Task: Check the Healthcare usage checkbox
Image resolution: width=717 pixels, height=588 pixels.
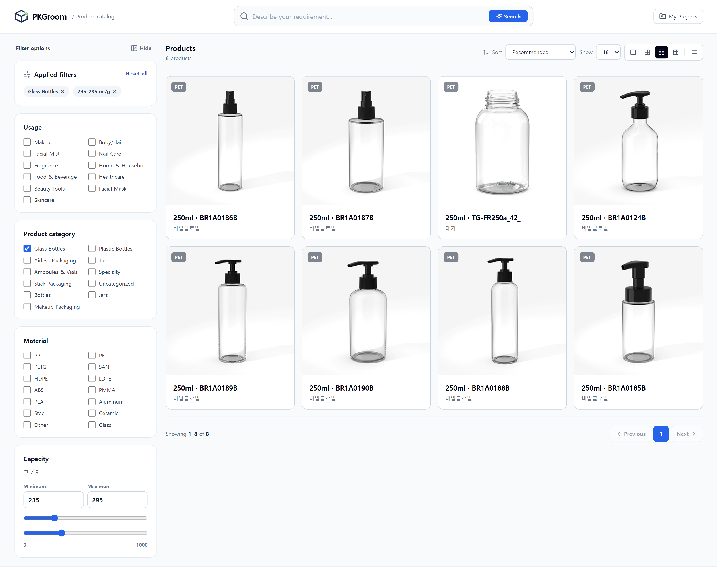Action: tap(92, 177)
